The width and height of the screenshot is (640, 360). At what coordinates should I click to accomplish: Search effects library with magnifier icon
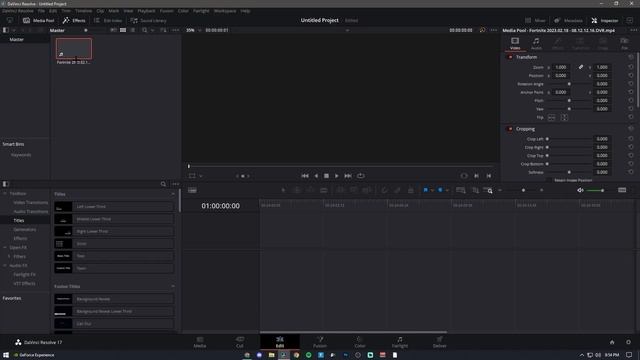tap(163, 184)
